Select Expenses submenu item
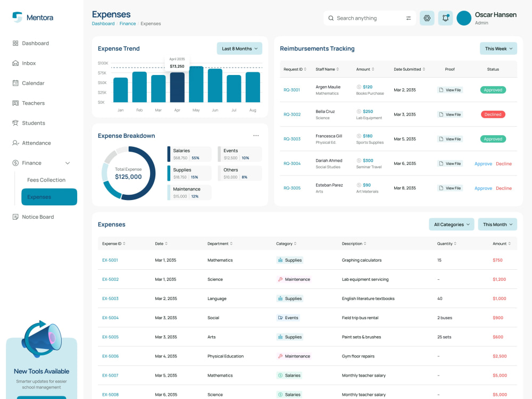Viewport: 532px width, 399px height. (49, 197)
